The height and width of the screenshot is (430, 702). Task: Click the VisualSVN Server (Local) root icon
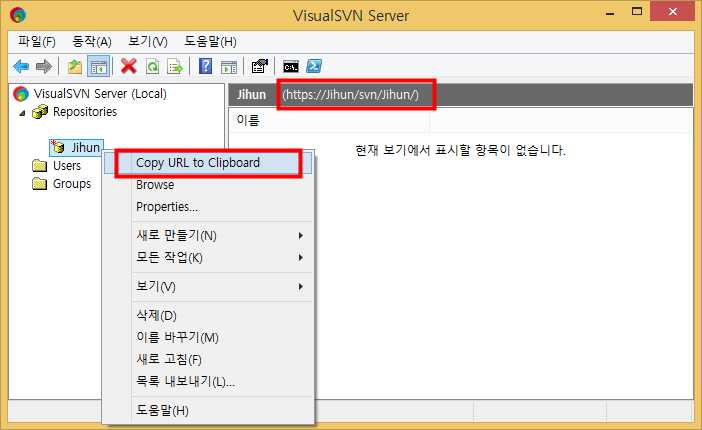[21, 94]
